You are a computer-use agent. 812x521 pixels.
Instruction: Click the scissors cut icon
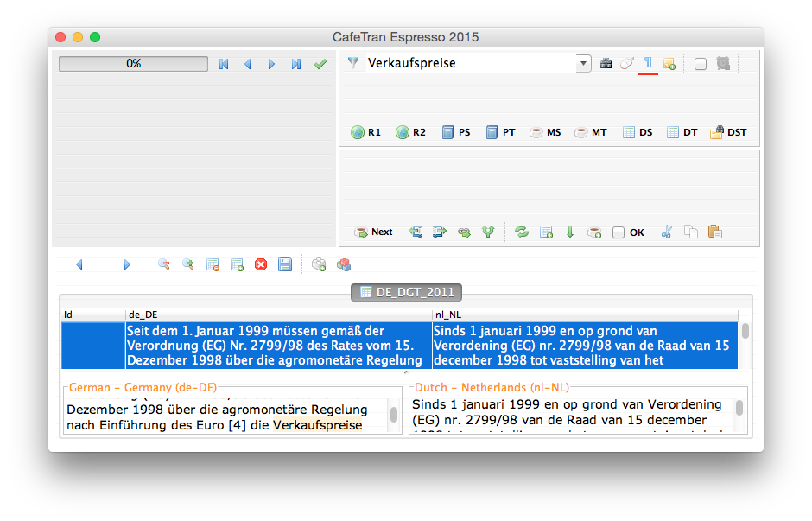coord(666,232)
